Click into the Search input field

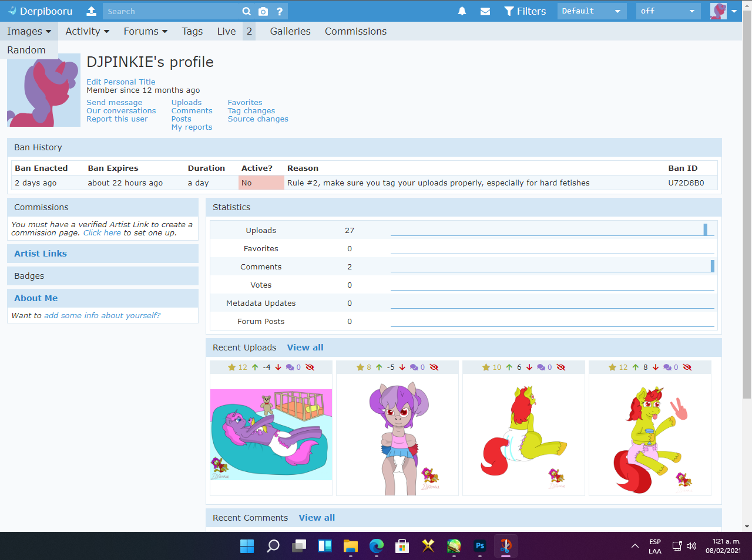172,11
